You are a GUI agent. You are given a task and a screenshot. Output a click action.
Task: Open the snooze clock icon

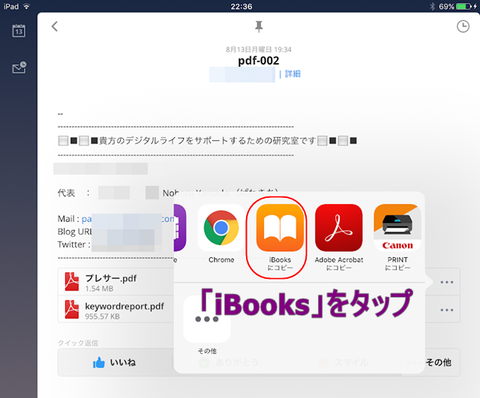[463, 26]
